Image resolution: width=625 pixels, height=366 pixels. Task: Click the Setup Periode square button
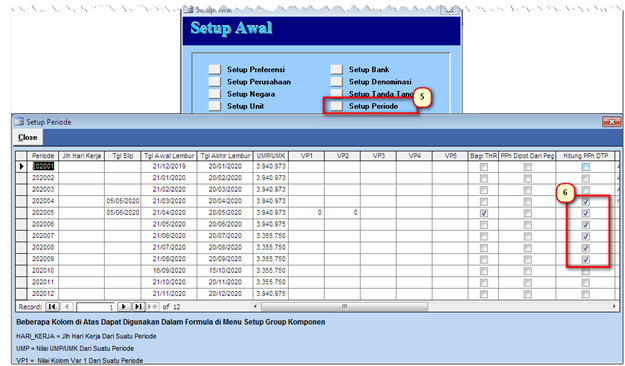point(336,106)
